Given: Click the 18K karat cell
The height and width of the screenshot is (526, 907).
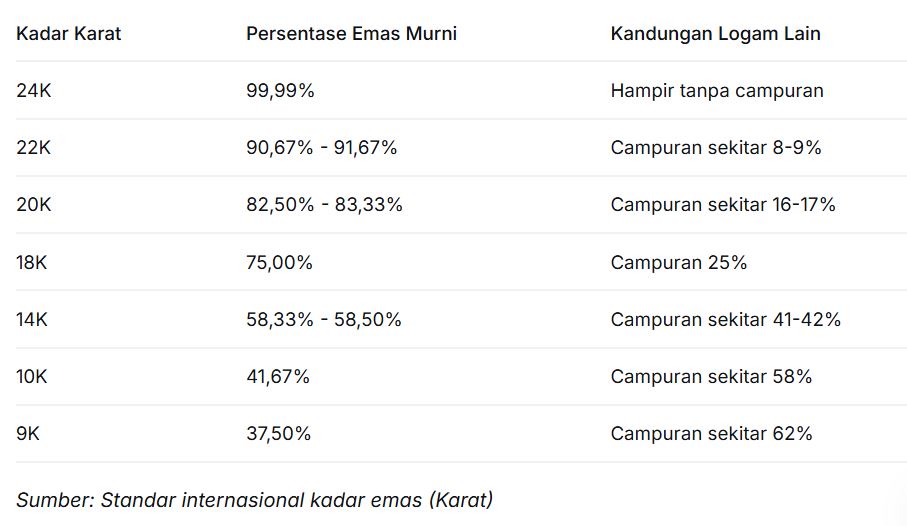Looking at the screenshot, I should 33,263.
